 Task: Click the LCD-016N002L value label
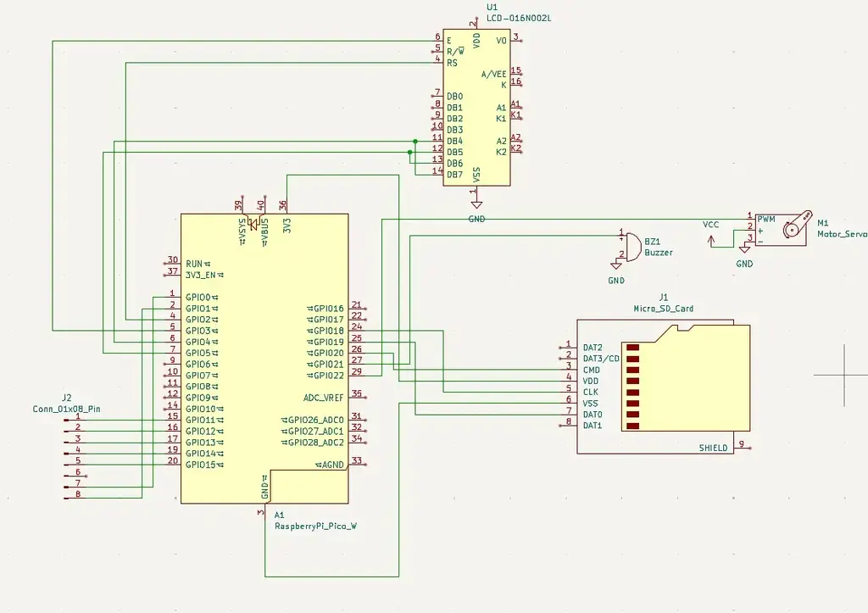(519, 19)
